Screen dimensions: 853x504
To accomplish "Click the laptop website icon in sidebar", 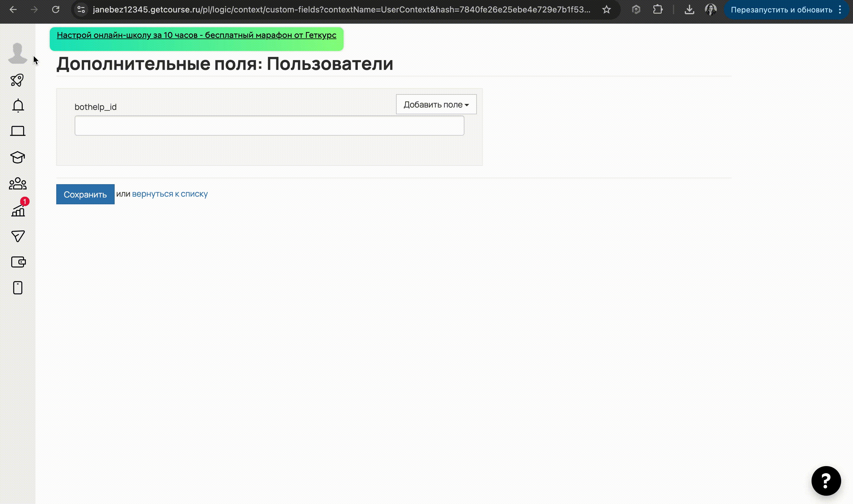I will point(18,131).
